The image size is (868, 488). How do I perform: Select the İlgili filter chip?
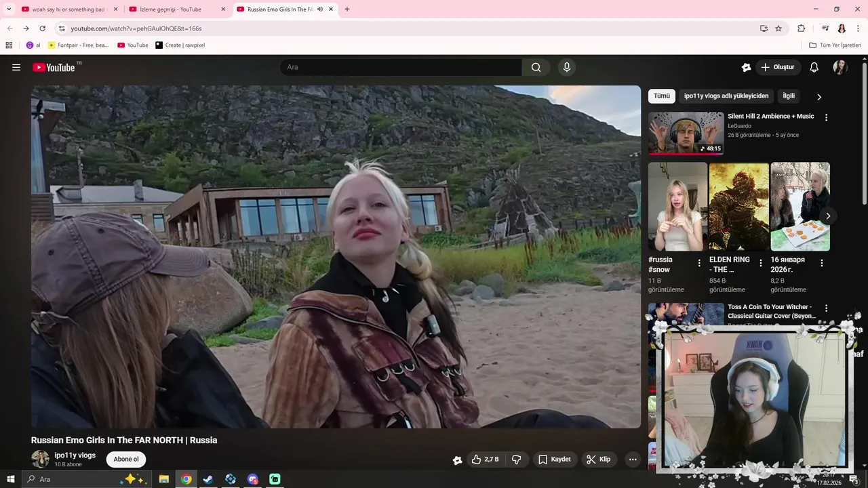pyautogui.click(x=789, y=96)
